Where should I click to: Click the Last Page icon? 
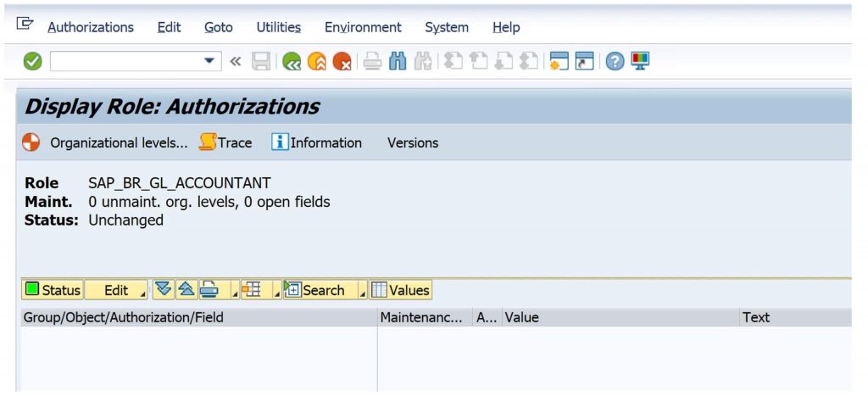(529, 61)
